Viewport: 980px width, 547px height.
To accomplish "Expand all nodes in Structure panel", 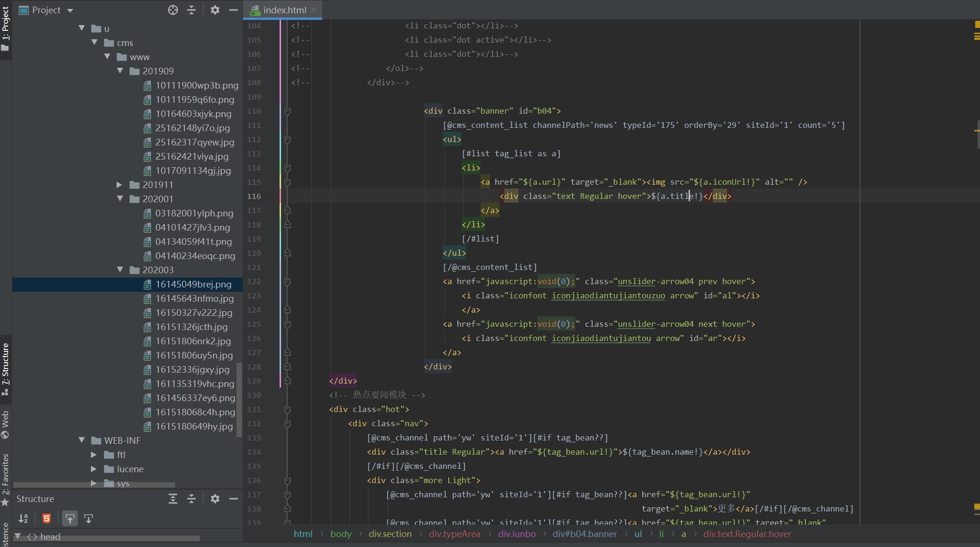I will [173, 499].
